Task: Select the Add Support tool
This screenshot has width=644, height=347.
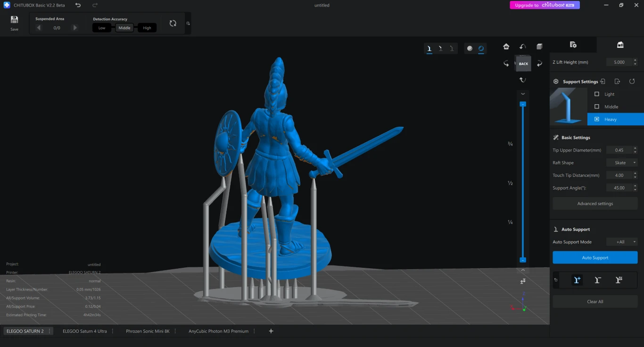Action: click(577, 280)
